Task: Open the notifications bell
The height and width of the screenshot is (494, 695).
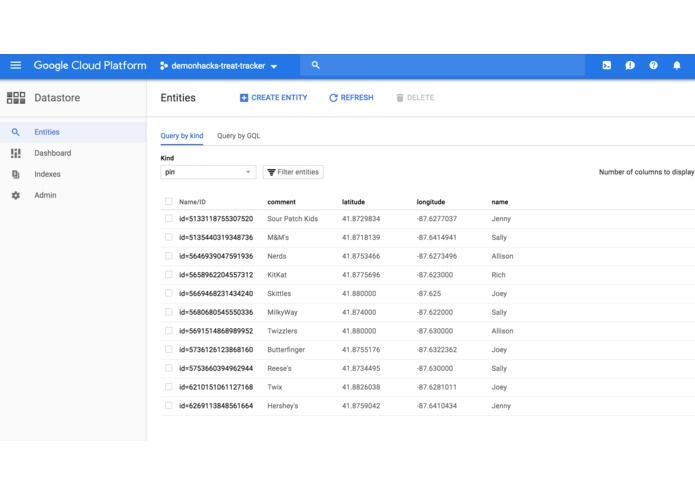Action: pos(677,66)
